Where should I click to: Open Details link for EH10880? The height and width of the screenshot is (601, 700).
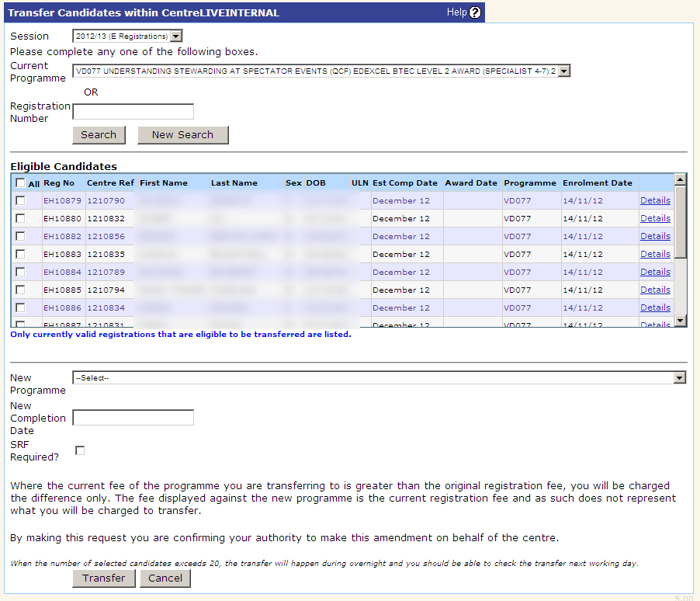[x=655, y=218]
